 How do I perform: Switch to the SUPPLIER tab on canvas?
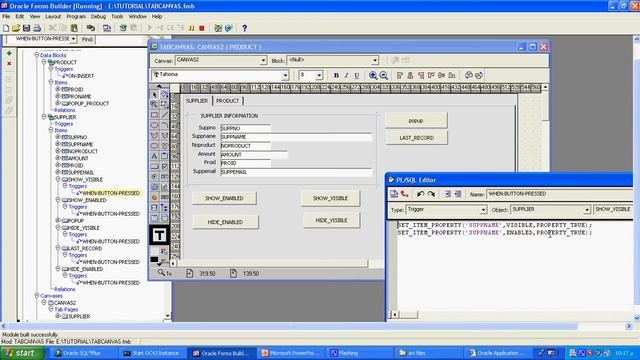point(197,101)
